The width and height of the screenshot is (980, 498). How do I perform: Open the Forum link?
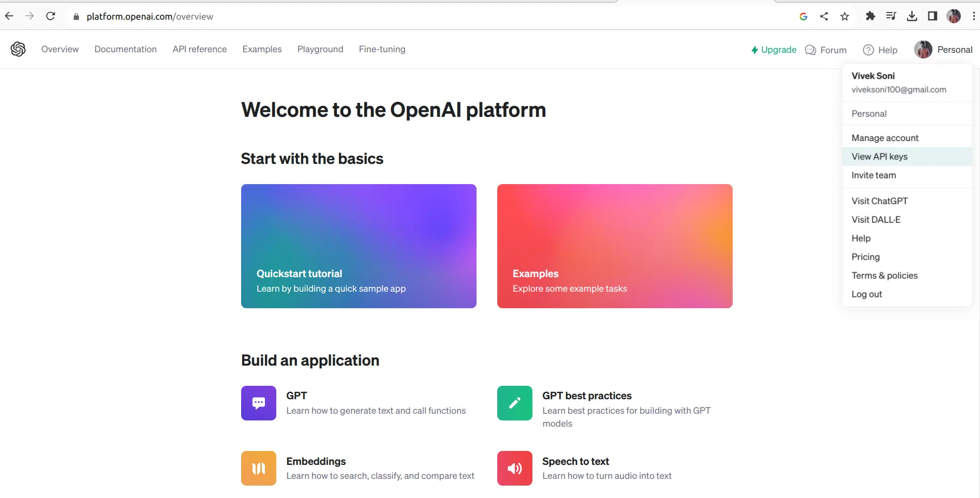pyautogui.click(x=826, y=50)
